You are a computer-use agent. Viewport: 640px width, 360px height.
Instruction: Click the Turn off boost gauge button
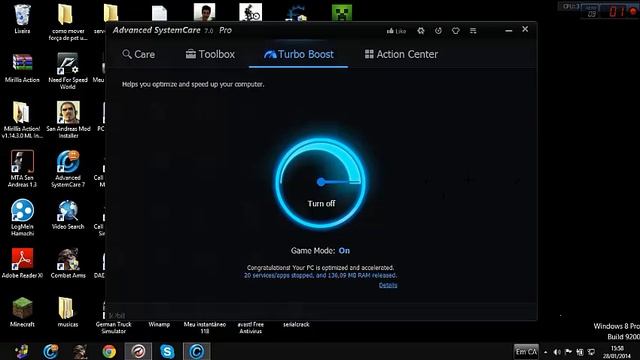[321, 183]
